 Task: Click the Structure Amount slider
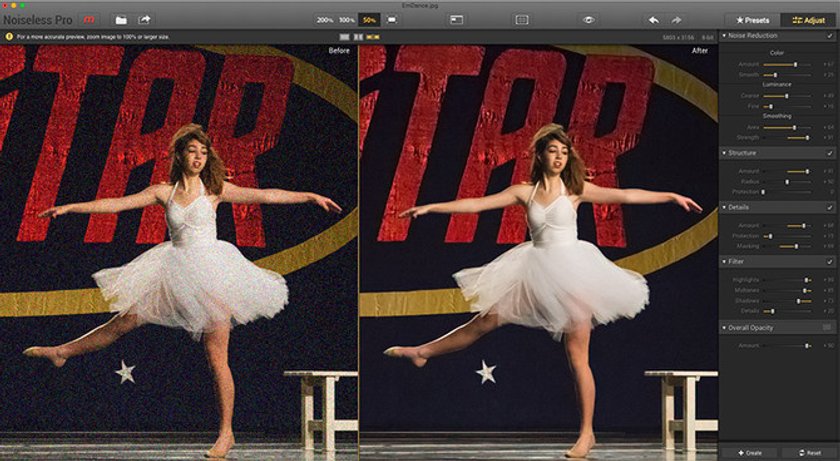tap(786, 171)
